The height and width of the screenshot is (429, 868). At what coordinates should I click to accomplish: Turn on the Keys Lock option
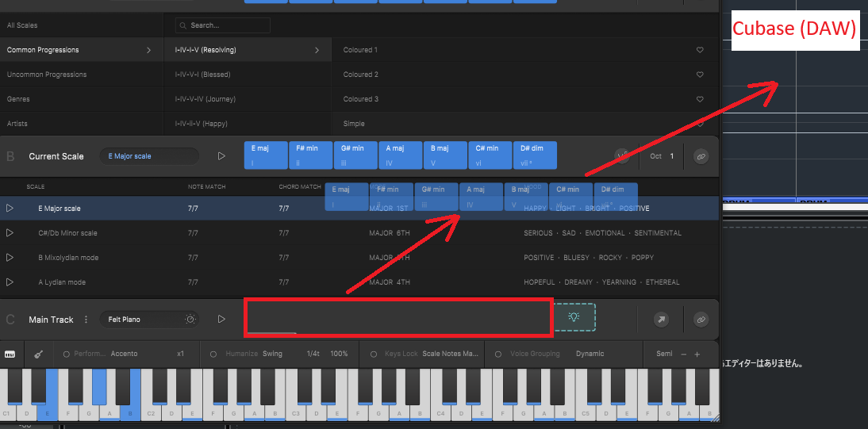pos(373,354)
